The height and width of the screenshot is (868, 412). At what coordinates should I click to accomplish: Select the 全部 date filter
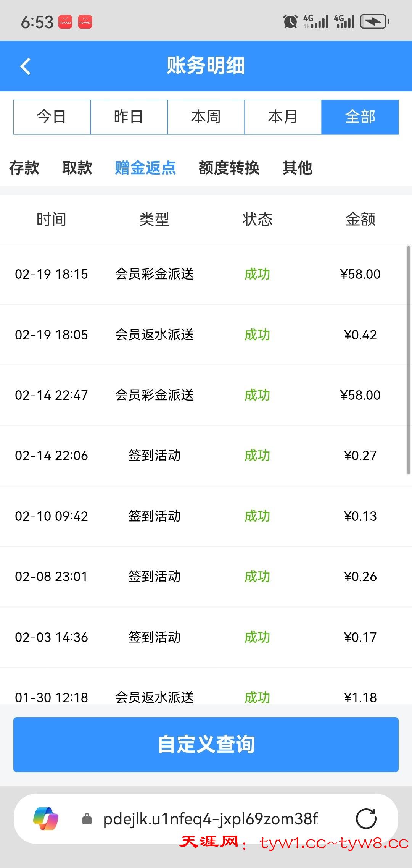click(360, 117)
